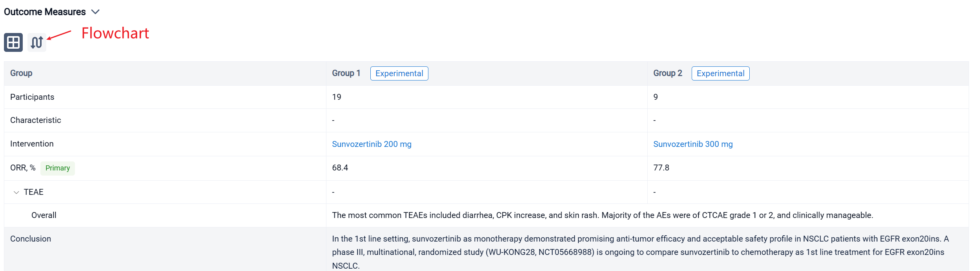
Task: Collapse the Outcome Measures section chevron
Action: pos(95,12)
